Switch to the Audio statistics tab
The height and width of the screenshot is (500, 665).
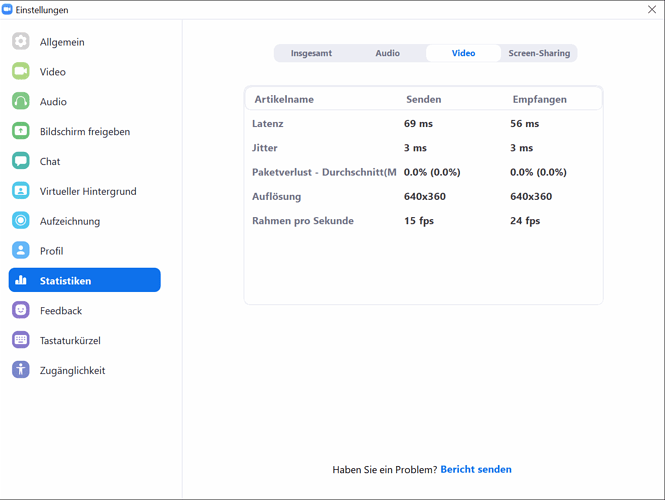387,53
